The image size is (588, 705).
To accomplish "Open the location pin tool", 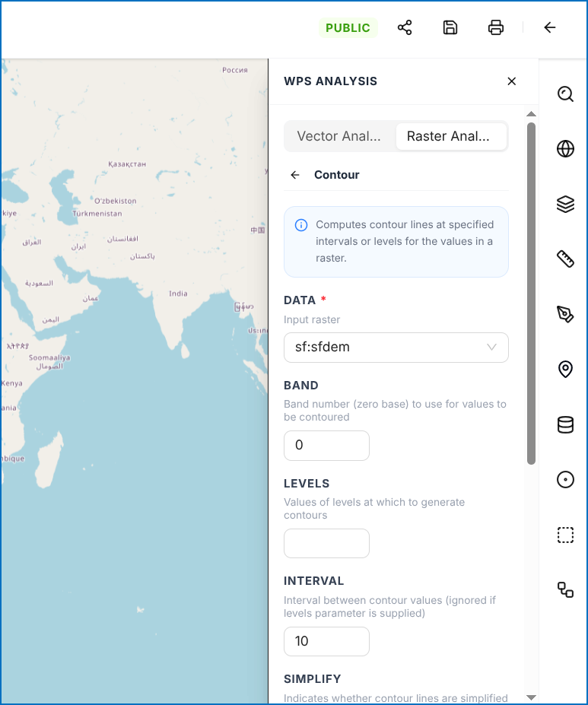I will coord(565,369).
